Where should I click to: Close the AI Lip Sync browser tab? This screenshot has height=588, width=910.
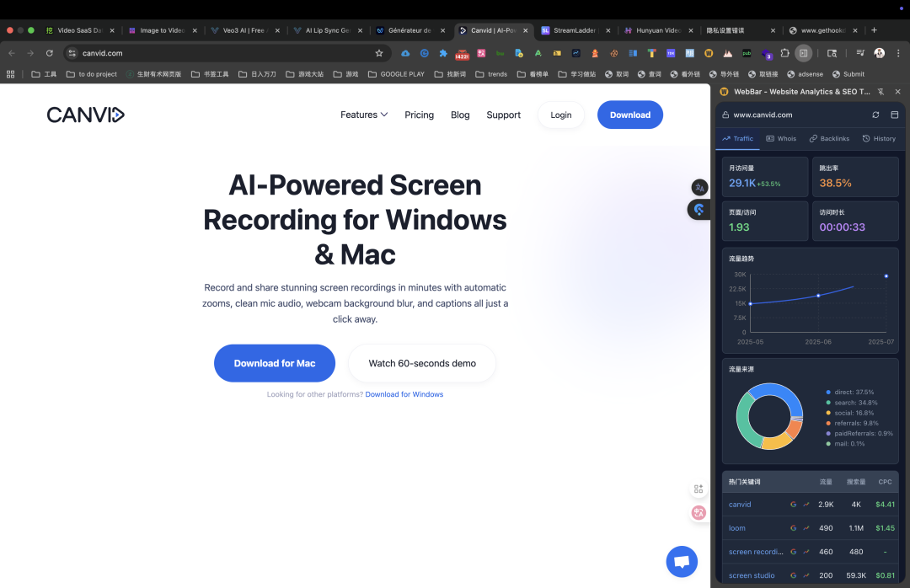click(360, 30)
